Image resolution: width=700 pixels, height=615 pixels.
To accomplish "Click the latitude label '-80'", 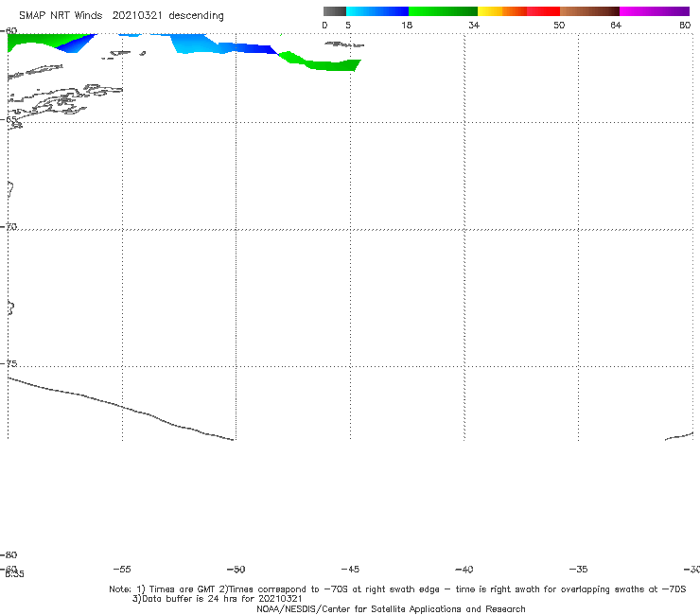I will point(9,554).
